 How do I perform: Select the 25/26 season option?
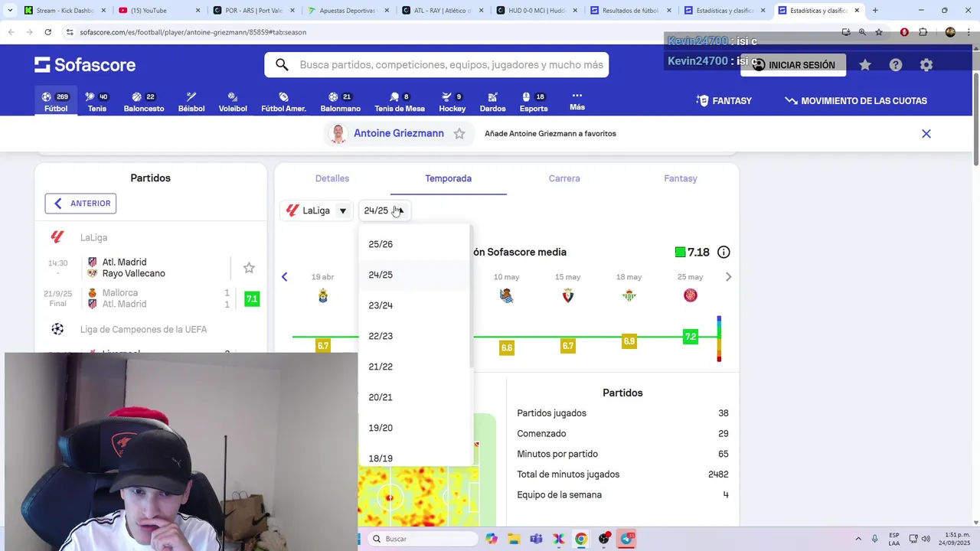tap(414, 244)
